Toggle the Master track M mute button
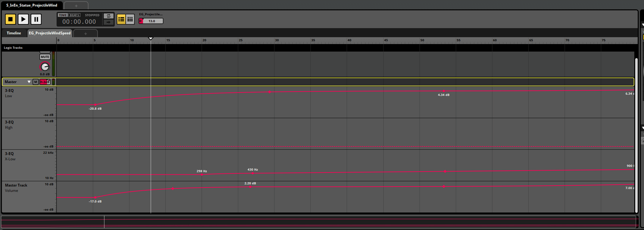 [x=36, y=82]
